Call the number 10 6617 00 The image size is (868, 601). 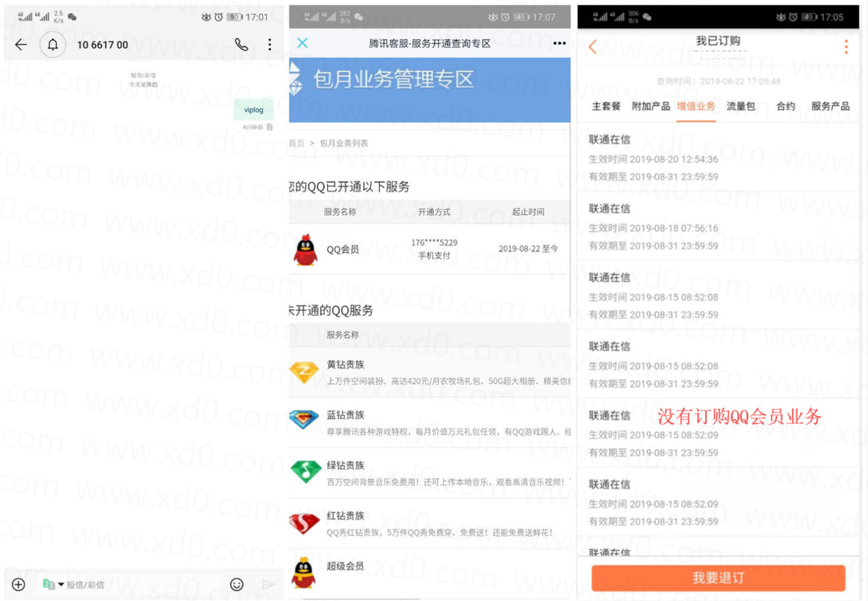tap(242, 45)
